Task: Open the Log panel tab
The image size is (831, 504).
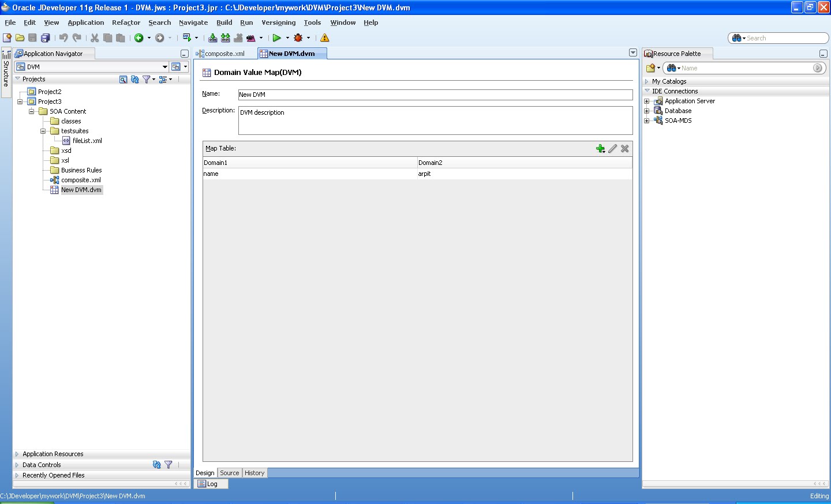Action: (x=211, y=484)
